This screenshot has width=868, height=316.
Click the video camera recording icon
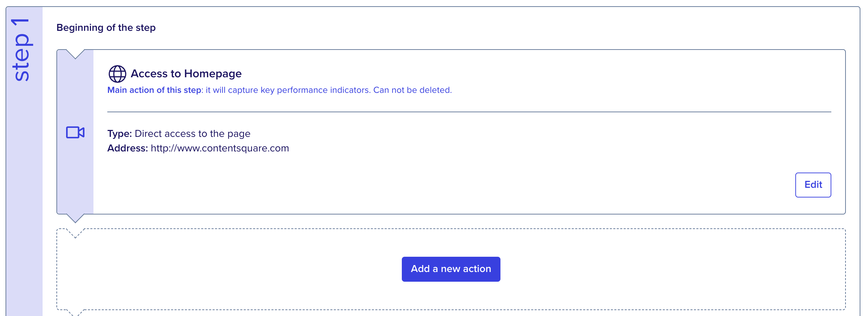75,132
